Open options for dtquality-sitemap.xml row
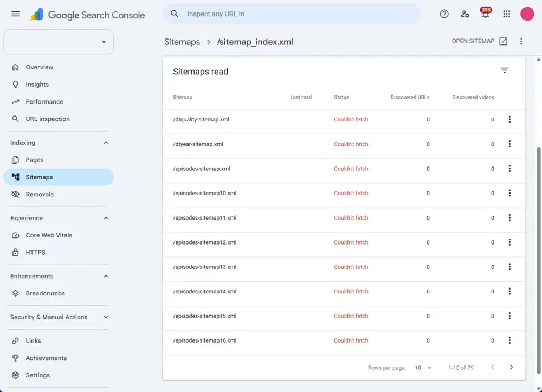The image size is (542, 392). (x=509, y=119)
